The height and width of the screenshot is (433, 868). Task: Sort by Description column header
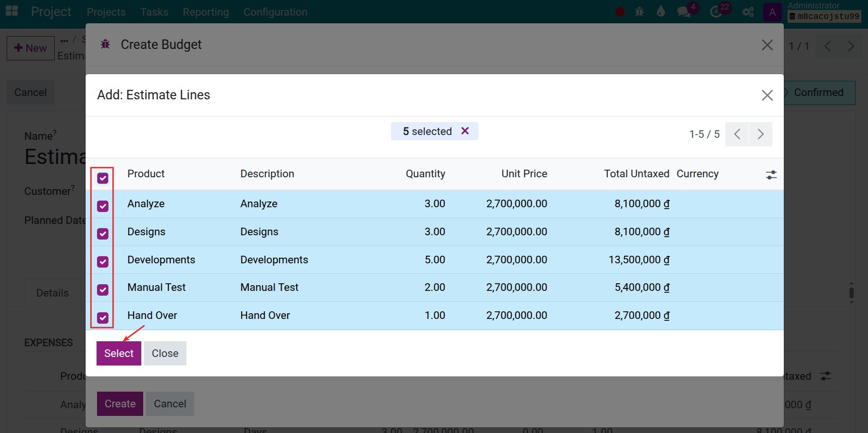tap(267, 173)
